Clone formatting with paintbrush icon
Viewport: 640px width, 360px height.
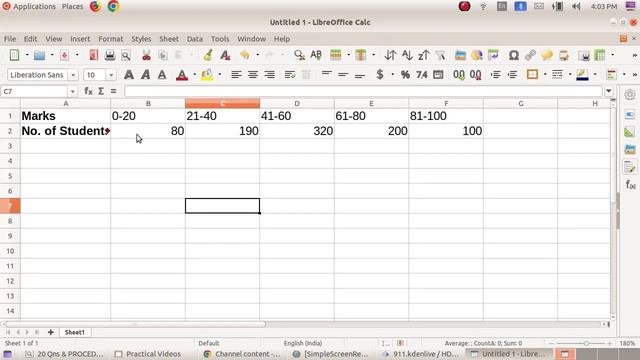(x=208, y=55)
